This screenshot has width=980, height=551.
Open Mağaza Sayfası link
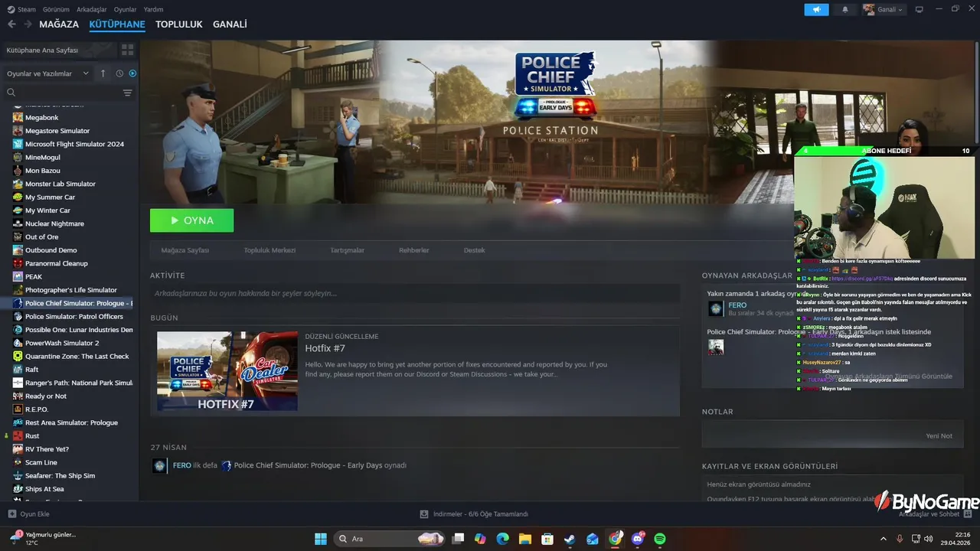click(x=185, y=250)
